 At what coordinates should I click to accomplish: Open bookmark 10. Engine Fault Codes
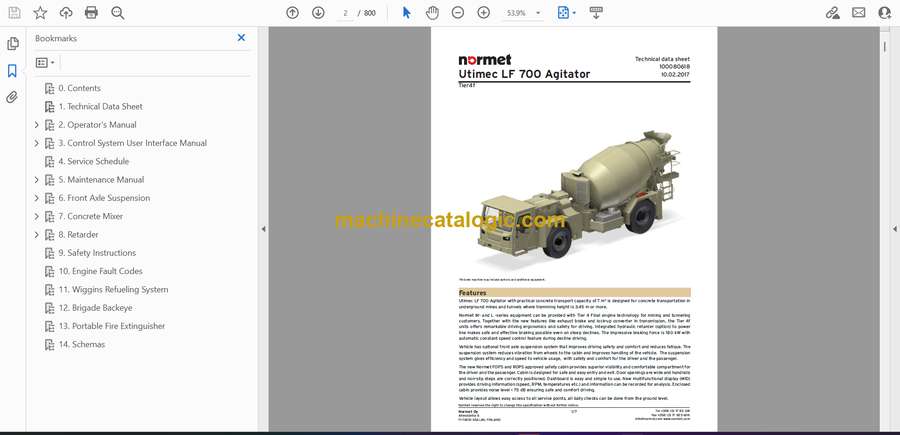(x=100, y=271)
